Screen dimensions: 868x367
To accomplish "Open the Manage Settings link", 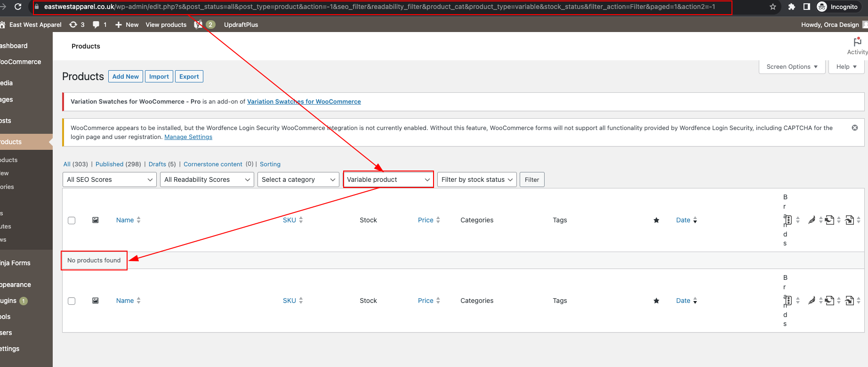I will click(188, 137).
